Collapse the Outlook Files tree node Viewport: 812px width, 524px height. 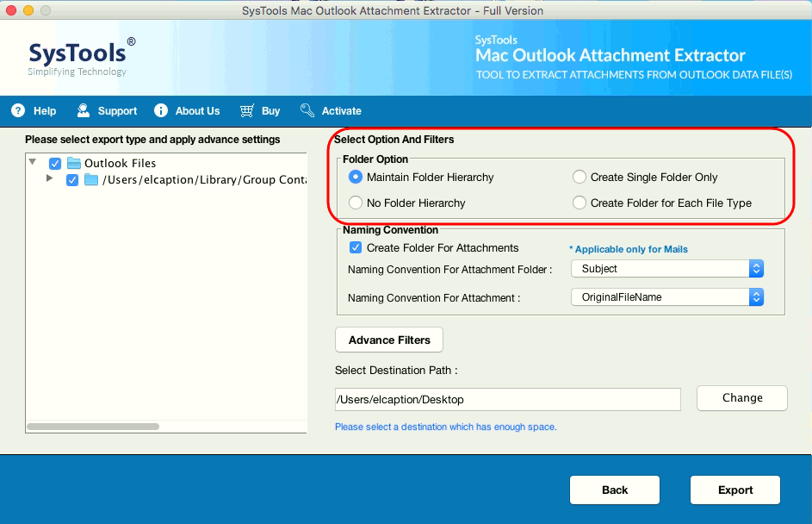pos(33,162)
